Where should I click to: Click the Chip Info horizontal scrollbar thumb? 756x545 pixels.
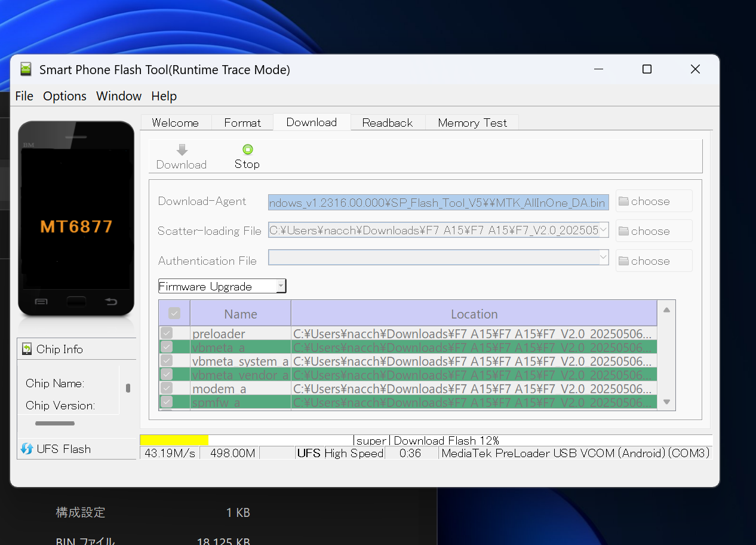[55, 424]
